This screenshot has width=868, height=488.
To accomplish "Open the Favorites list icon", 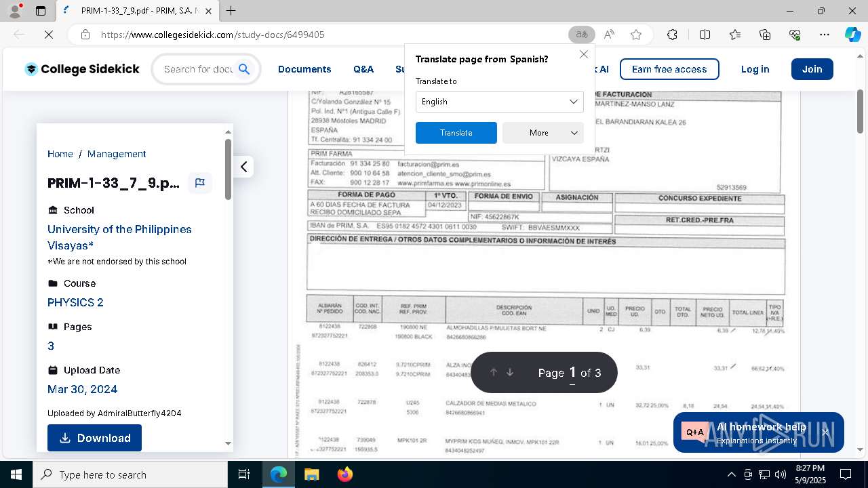I will tap(735, 35).
